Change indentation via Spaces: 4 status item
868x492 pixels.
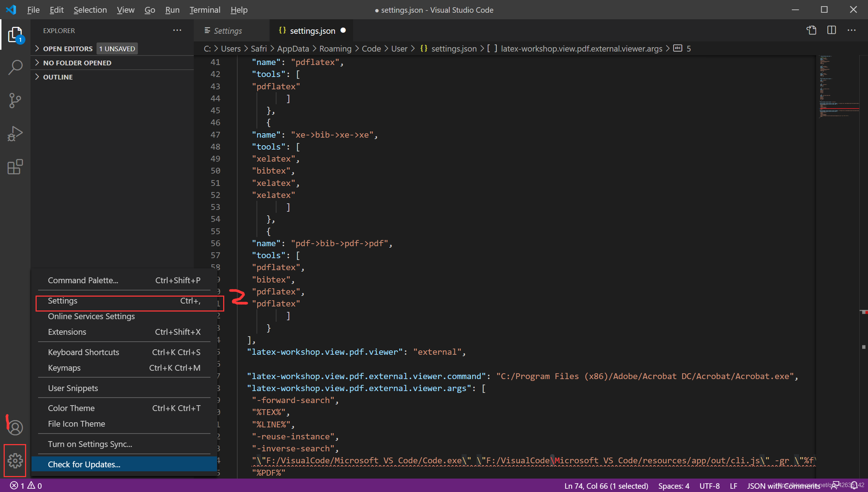(x=673, y=485)
